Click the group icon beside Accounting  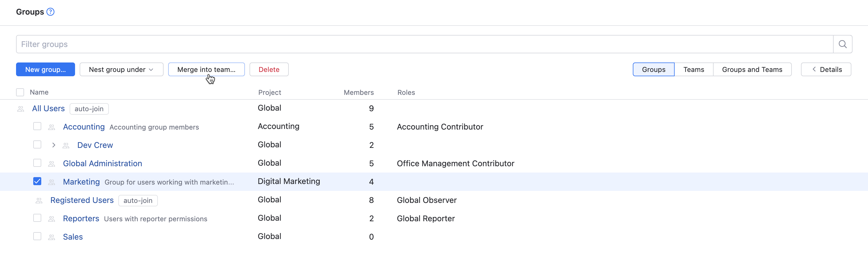tap(52, 127)
